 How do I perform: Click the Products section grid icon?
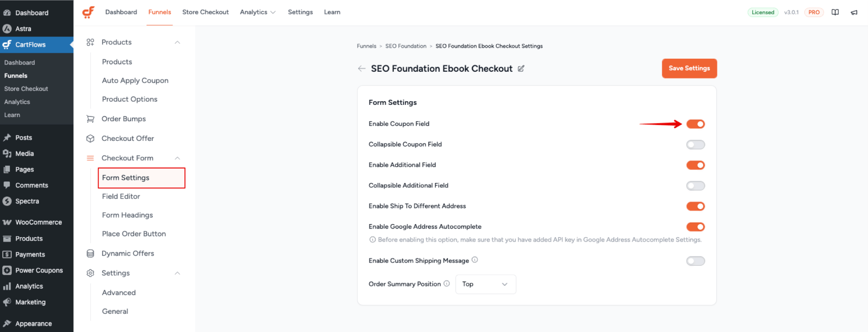[90, 42]
